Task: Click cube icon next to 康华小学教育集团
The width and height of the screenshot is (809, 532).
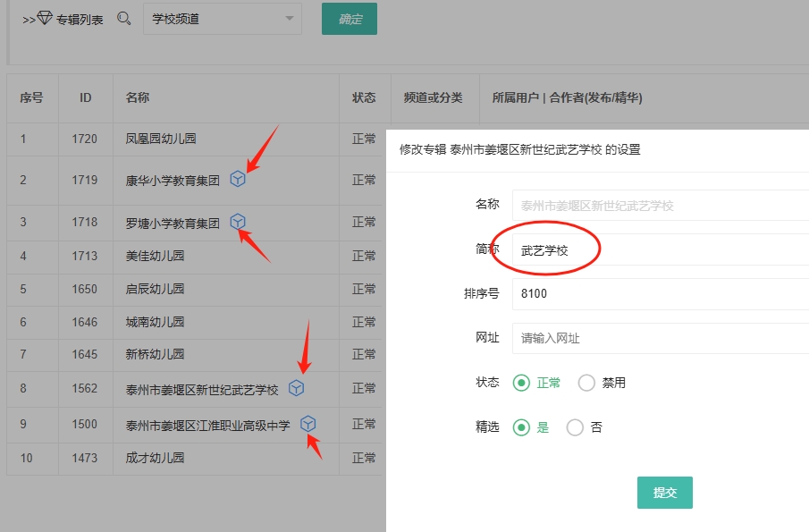Action: pos(237,179)
